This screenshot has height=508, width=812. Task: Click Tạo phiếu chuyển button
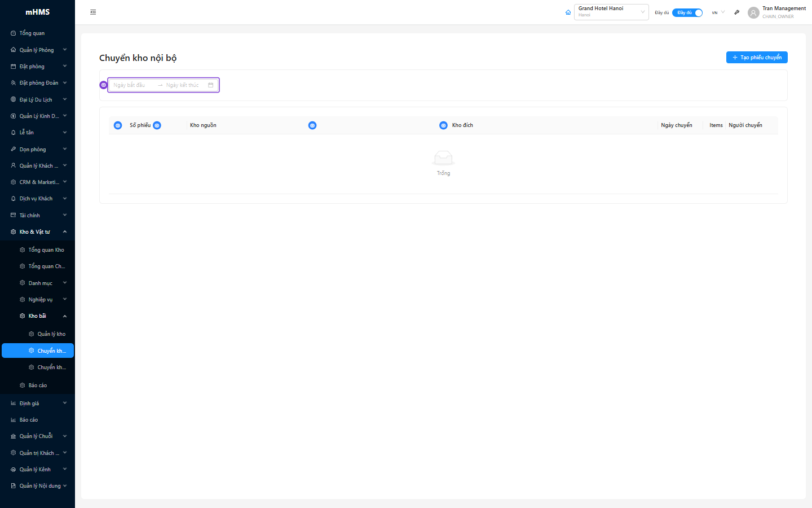click(756, 58)
